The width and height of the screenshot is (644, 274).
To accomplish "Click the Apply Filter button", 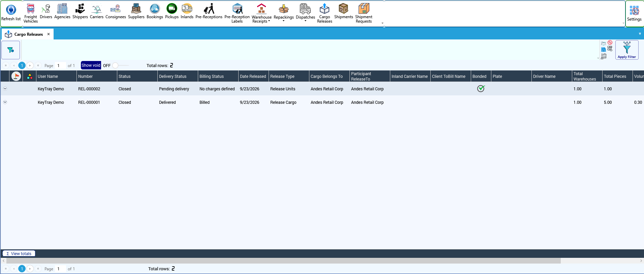I will coord(627,50).
